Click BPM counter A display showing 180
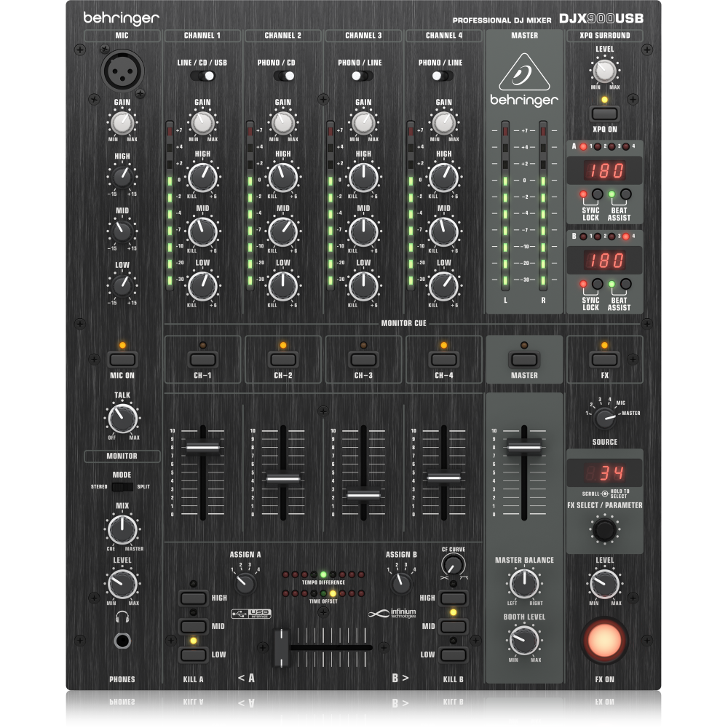 604,170
